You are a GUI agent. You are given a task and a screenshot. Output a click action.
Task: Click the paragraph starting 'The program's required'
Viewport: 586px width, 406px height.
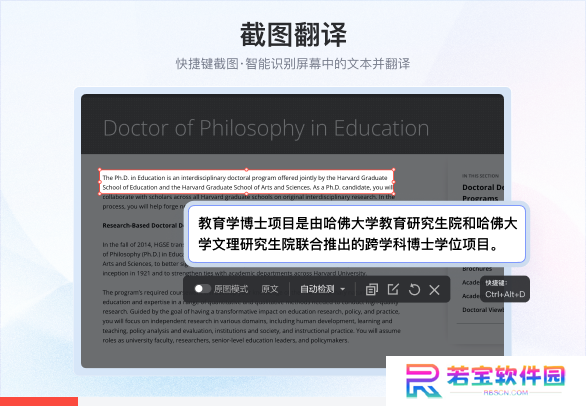[252, 316]
